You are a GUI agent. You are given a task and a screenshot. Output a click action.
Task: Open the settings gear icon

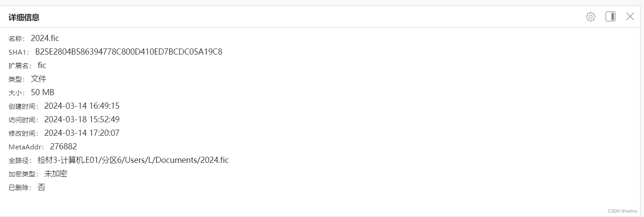pyautogui.click(x=591, y=17)
